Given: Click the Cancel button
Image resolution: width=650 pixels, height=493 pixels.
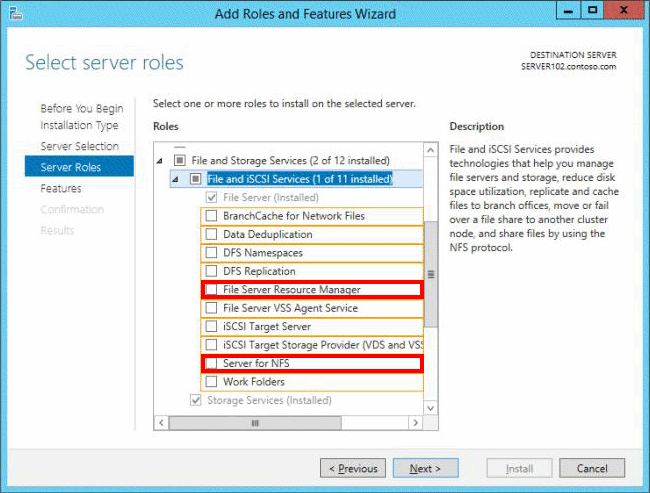Looking at the screenshot, I should point(592,468).
